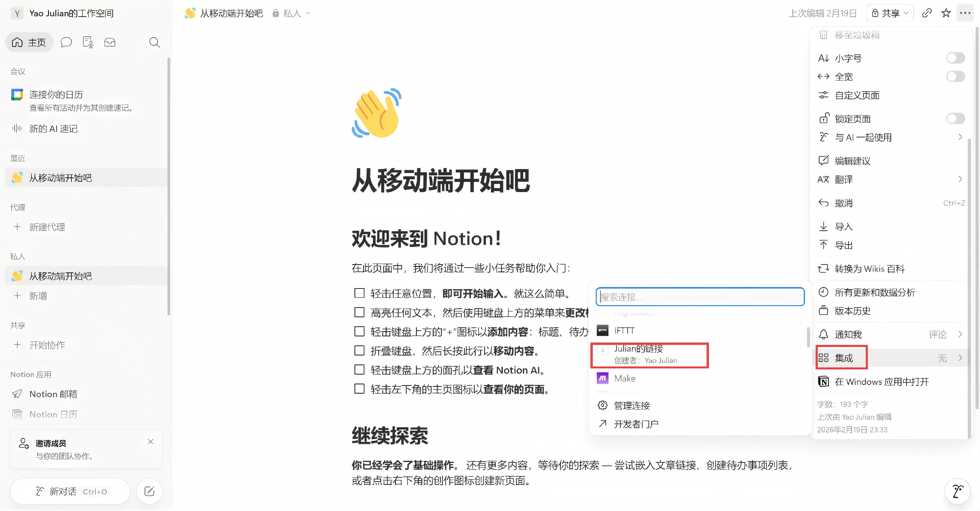Open Notion AI floating face button

point(957,491)
